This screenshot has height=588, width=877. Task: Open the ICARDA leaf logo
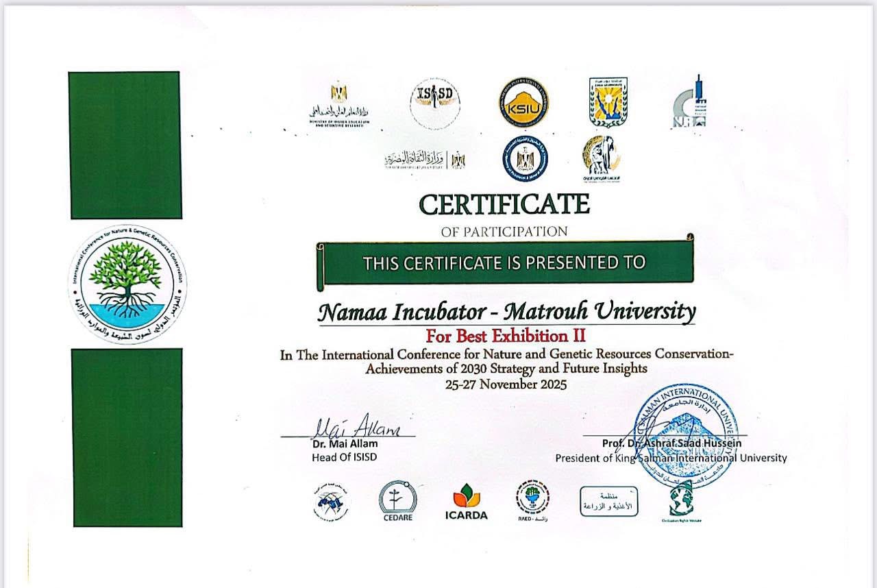coord(470,502)
